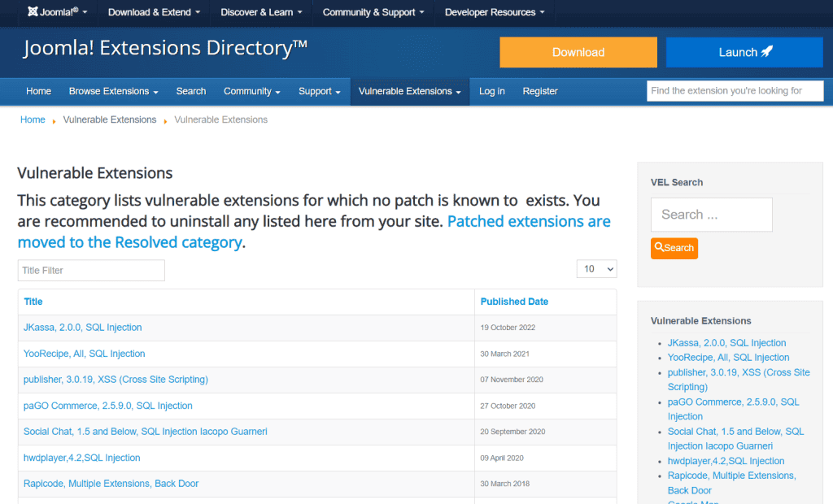Open publisher, 3.0.19, XSS table entry
Viewport: 833px width, 504px height.
(116, 380)
